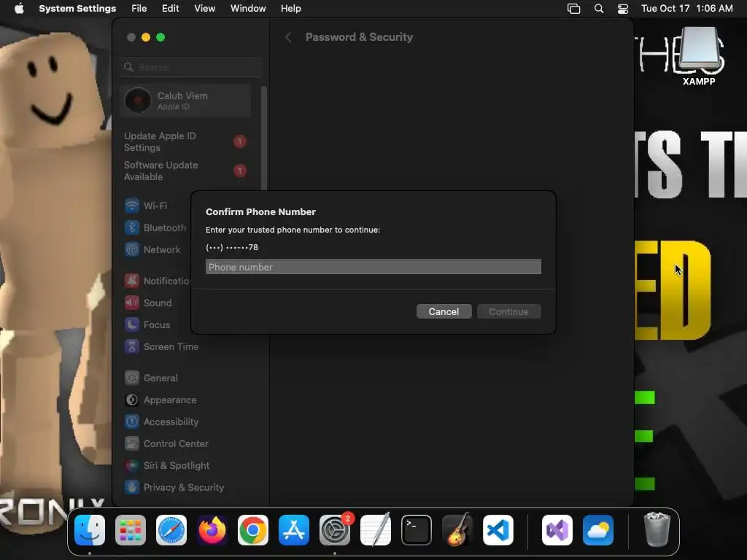Cancel the Confirm Phone Number dialog
This screenshot has width=747, height=560.
pos(444,311)
